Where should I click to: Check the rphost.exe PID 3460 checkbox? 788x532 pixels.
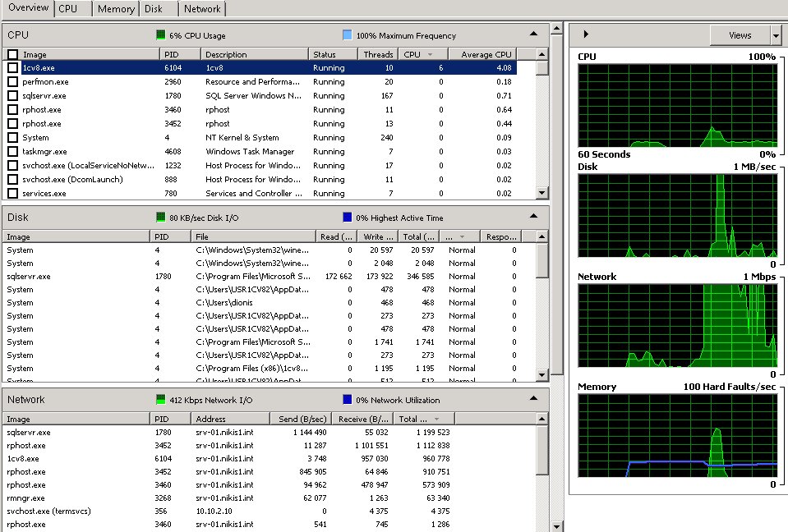[x=13, y=109]
